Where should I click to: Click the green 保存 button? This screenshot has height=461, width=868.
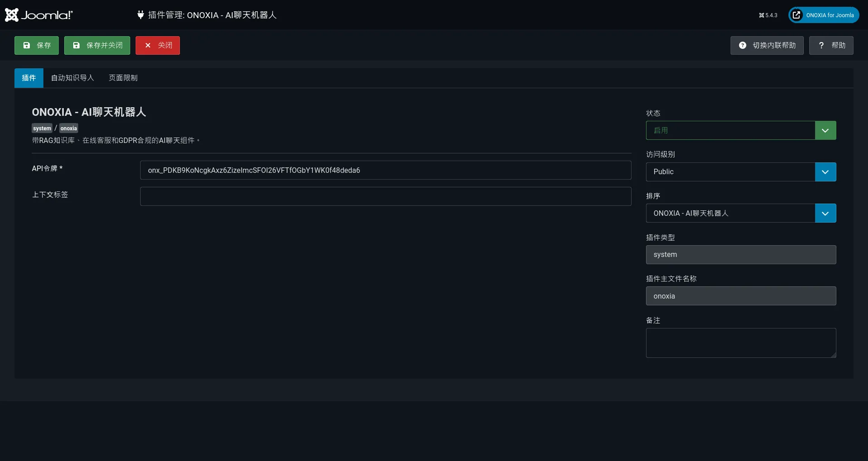[x=37, y=45]
